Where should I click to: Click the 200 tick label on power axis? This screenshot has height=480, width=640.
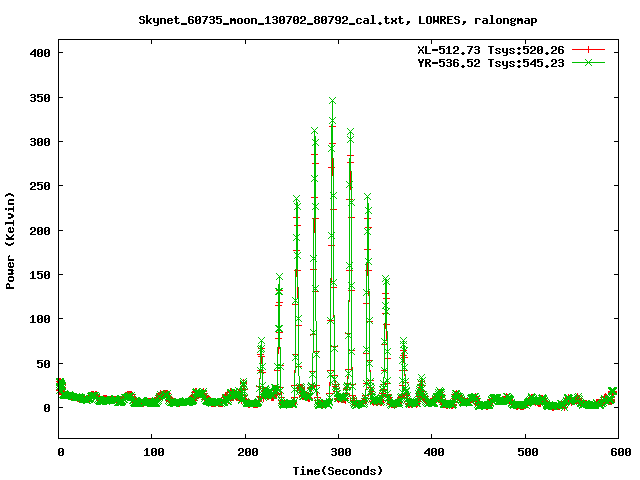pos(40,231)
